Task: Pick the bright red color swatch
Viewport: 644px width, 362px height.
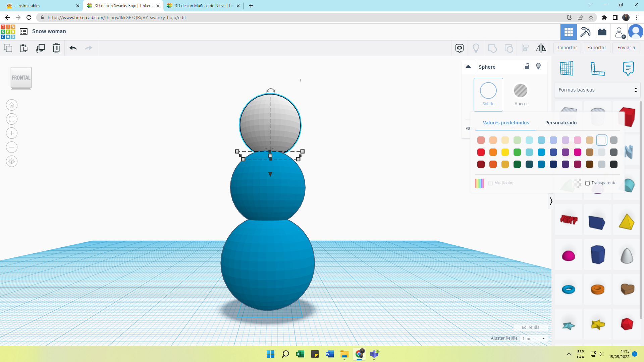Action: [x=481, y=152]
